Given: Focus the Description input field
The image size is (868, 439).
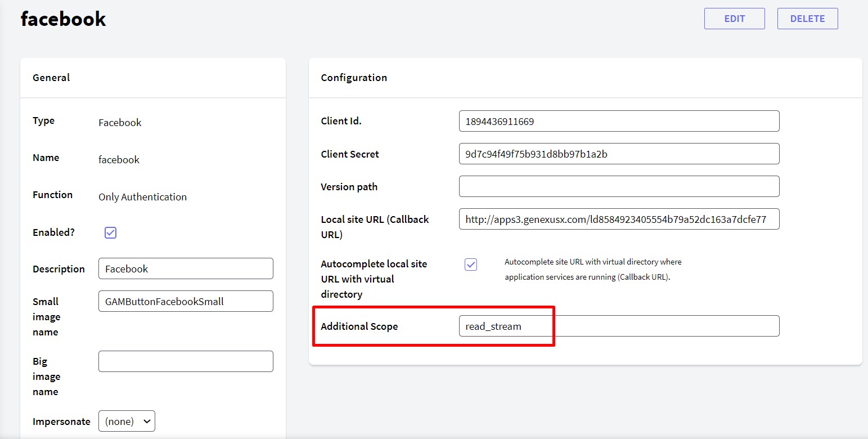Looking at the screenshot, I should coord(186,268).
